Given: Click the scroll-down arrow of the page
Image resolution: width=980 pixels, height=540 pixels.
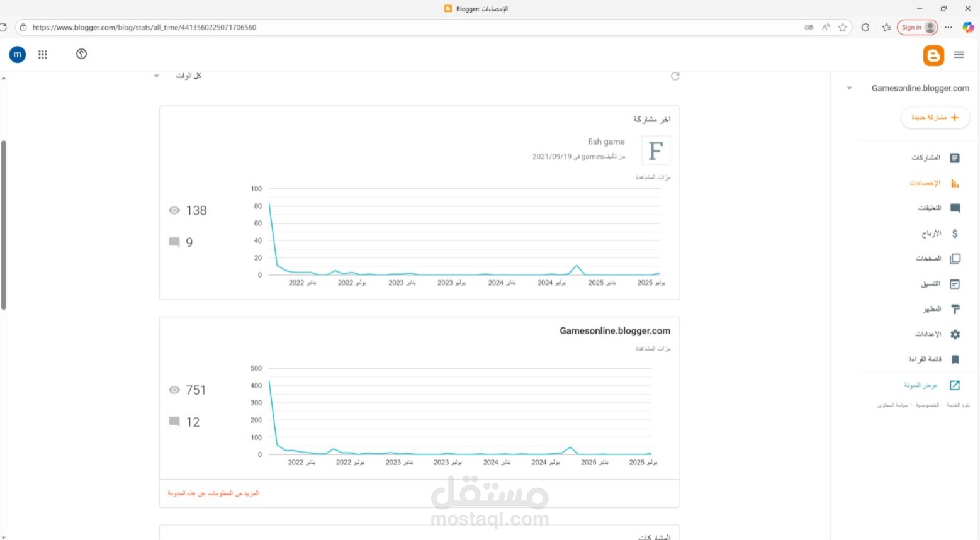Looking at the screenshot, I should tap(4, 537).
